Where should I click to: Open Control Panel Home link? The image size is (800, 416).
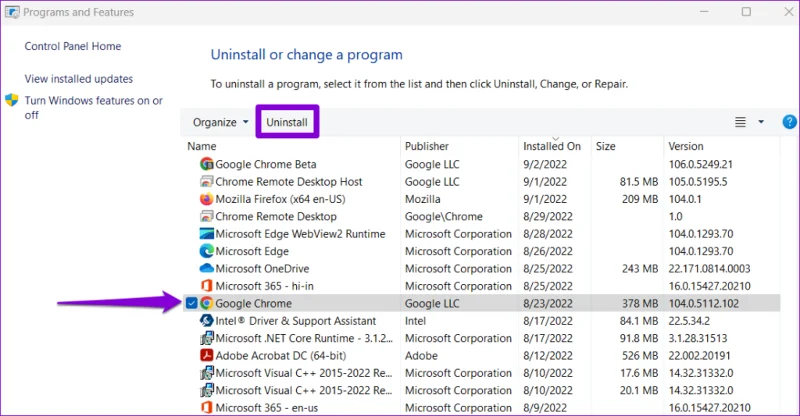coord(73,46)
